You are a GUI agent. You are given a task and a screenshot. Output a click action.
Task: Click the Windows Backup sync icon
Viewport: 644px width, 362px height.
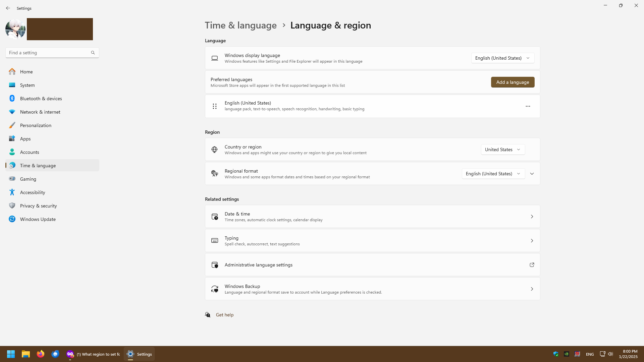click(215, 289)
